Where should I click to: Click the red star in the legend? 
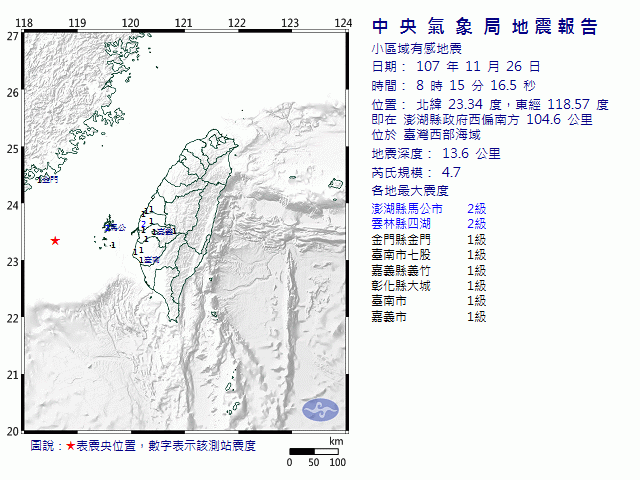[x=71, y=446]
